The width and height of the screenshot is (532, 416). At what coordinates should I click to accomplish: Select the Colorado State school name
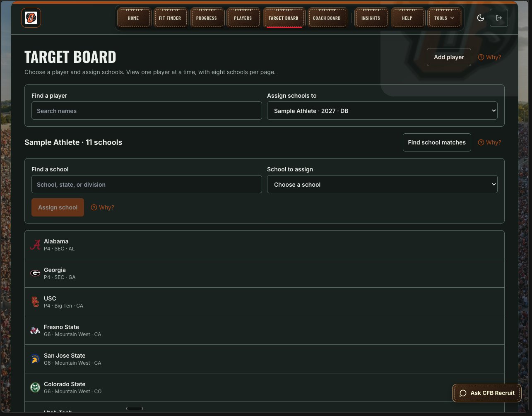coord(65,384)
